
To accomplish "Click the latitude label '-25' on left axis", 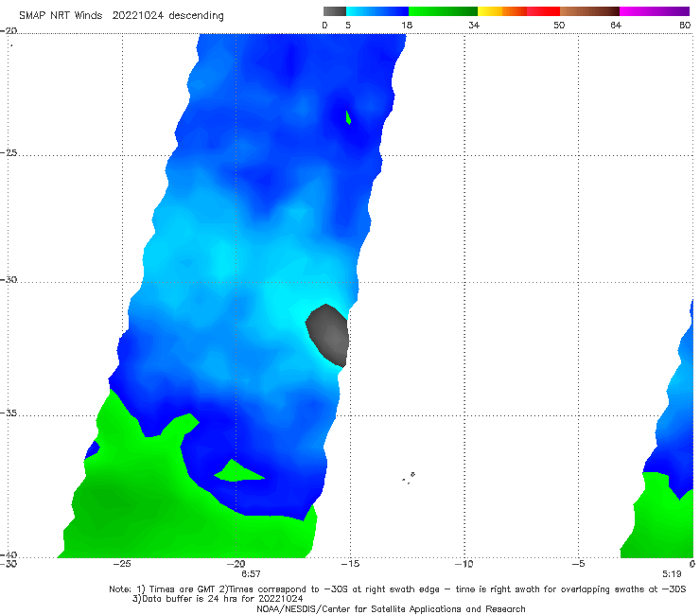I will point(8,152).
